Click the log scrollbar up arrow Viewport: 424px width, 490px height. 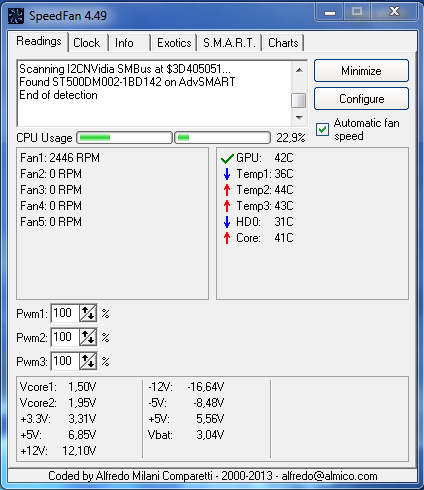(299, 70)
